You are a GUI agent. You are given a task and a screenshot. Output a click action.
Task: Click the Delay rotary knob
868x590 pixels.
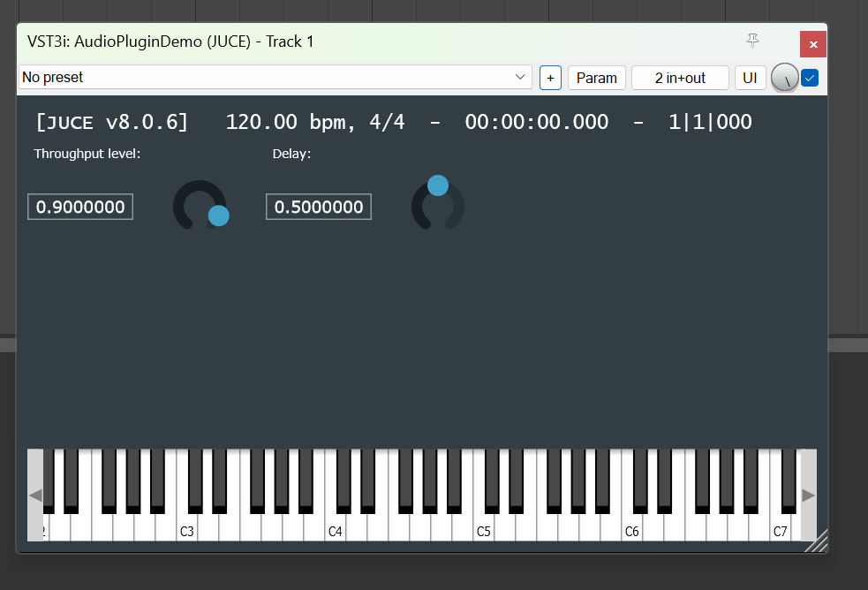tap(438, 204)
